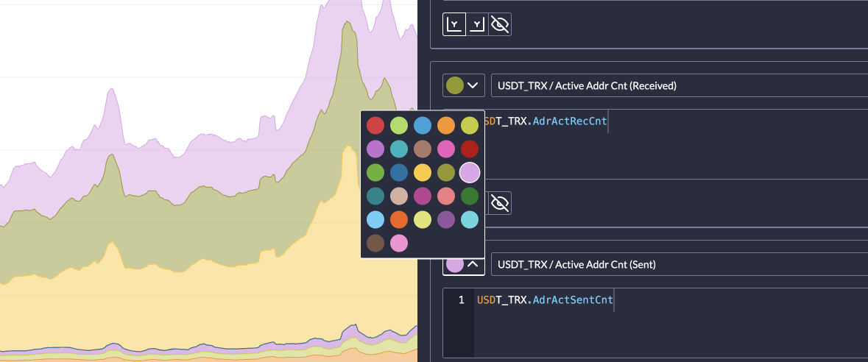Select the dark forest green swatch
Screen dimensions: 868x362
470,196
